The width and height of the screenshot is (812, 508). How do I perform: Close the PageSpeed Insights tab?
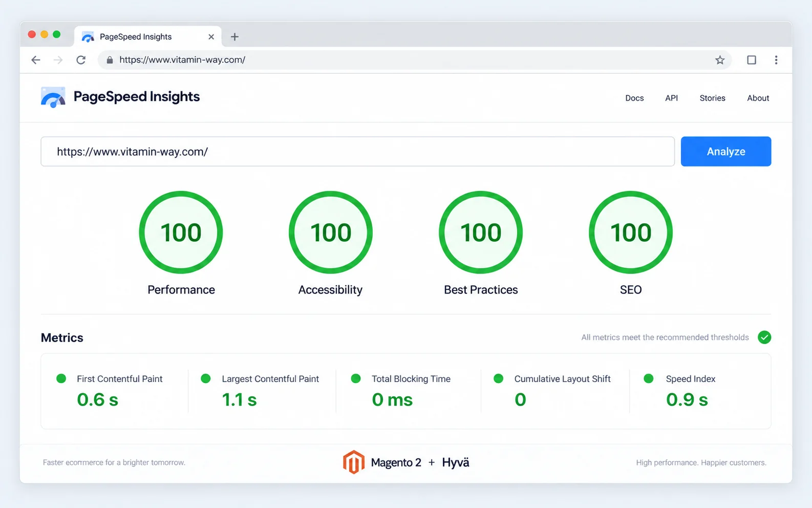pos(211,37)
